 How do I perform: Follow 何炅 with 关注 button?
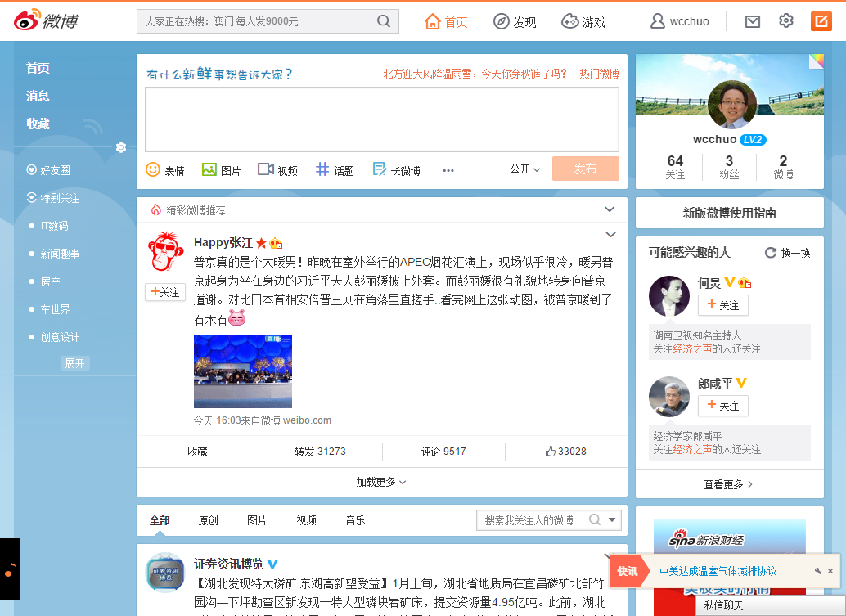pyautogui.click(x=723, y=305)
